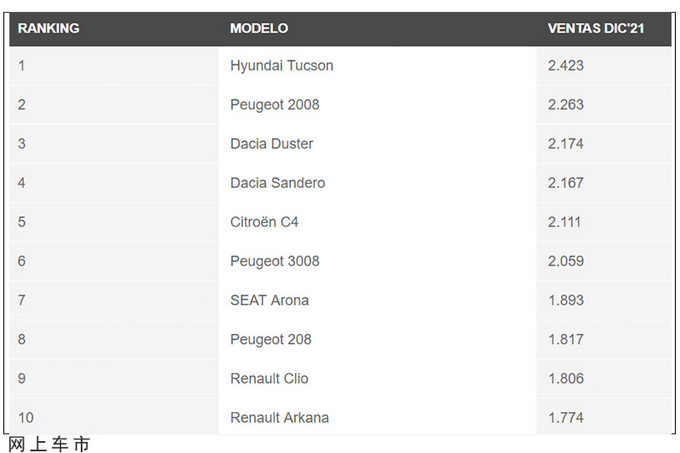
Task: Click the Renault Arkana model name
Action: [x=279, y=418]
